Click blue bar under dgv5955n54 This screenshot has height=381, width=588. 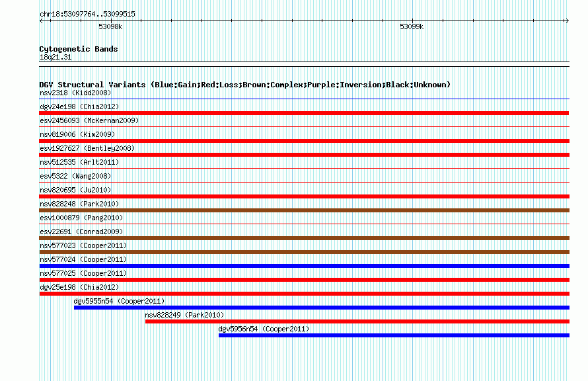pyautogui.click(x=322, y=308)
